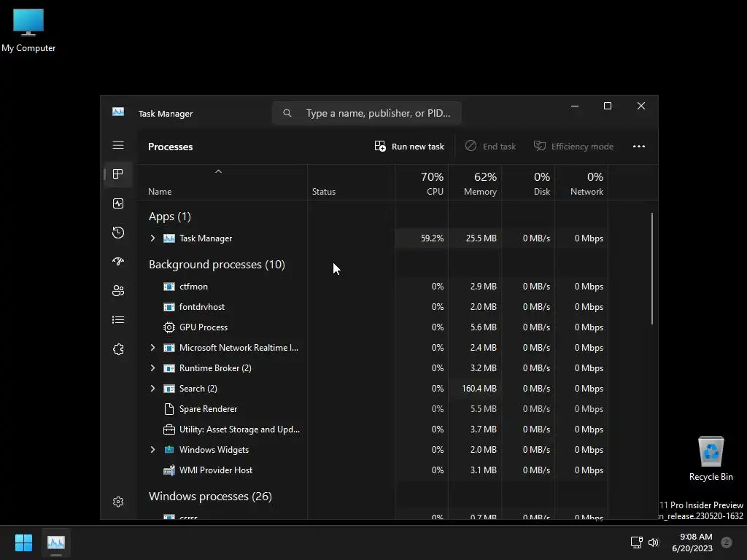This screenshot has height=560, width=747.
Task: Expand Microsoft Network Realtime process row
Action: pyautogui.click(x=152, y=348)
